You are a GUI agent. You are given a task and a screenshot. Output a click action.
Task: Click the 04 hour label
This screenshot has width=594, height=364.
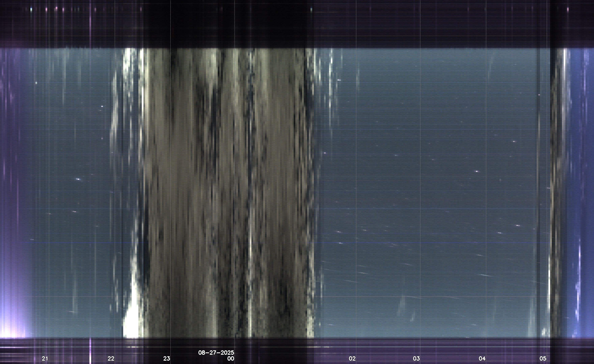pos(482,358)
